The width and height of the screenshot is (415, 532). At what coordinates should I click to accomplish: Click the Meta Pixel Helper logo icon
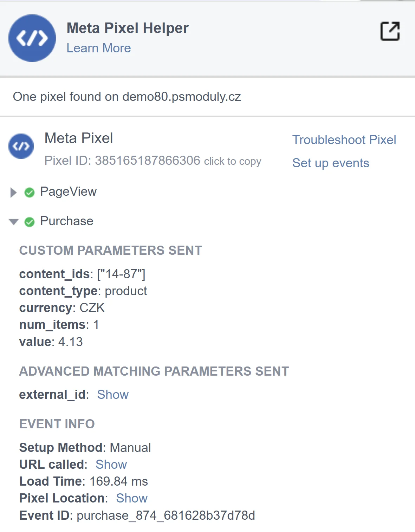(x=32, y=38)
